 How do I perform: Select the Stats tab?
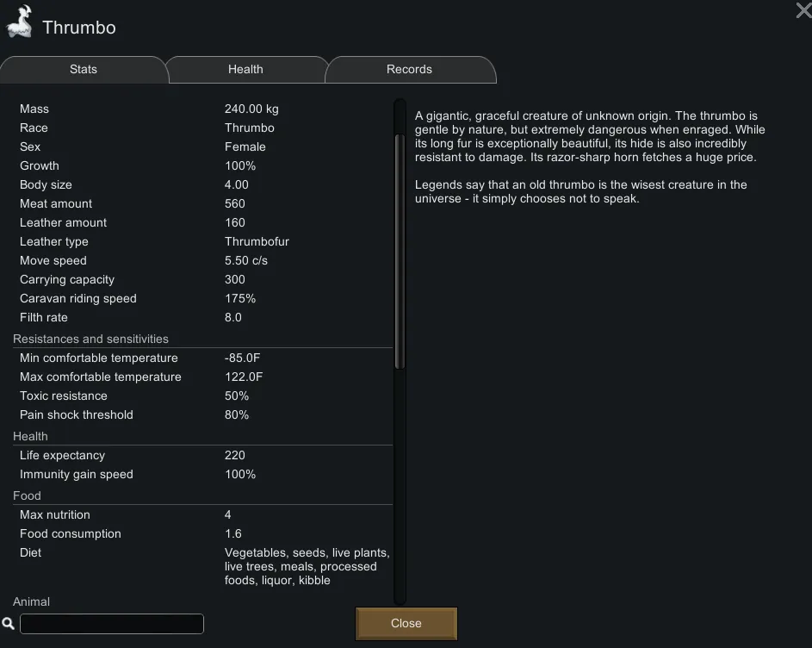[x=84, y=69]
